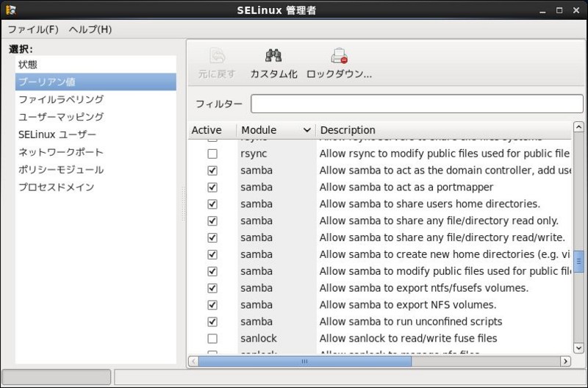The image size is (588, 388).
Task: Select SELinux ユーザー in the sidebar
Action: click(96, 134)
